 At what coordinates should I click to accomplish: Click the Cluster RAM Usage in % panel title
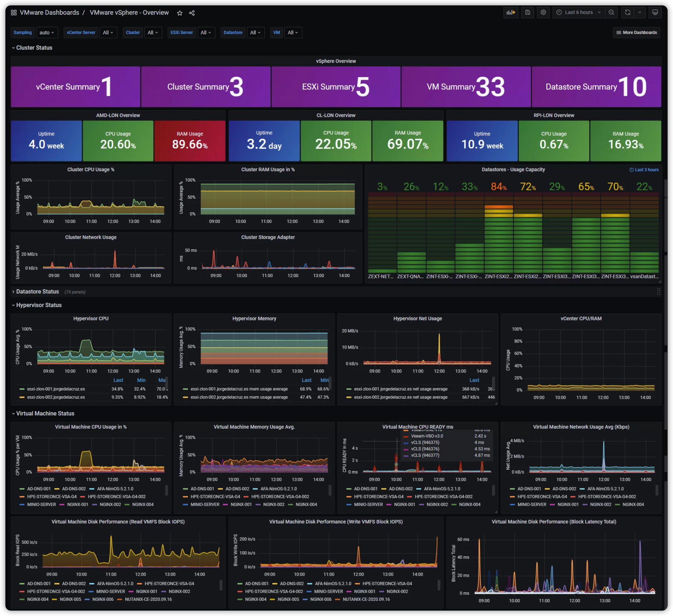click(x=268, y=170)
